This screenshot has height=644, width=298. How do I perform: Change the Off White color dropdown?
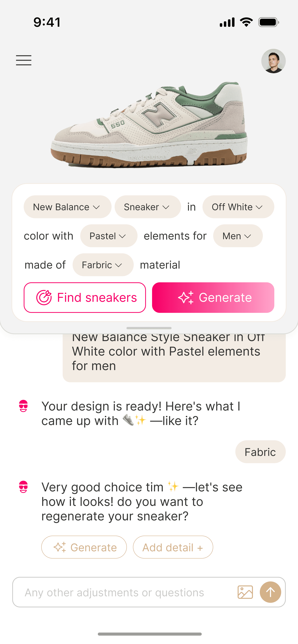238,207
